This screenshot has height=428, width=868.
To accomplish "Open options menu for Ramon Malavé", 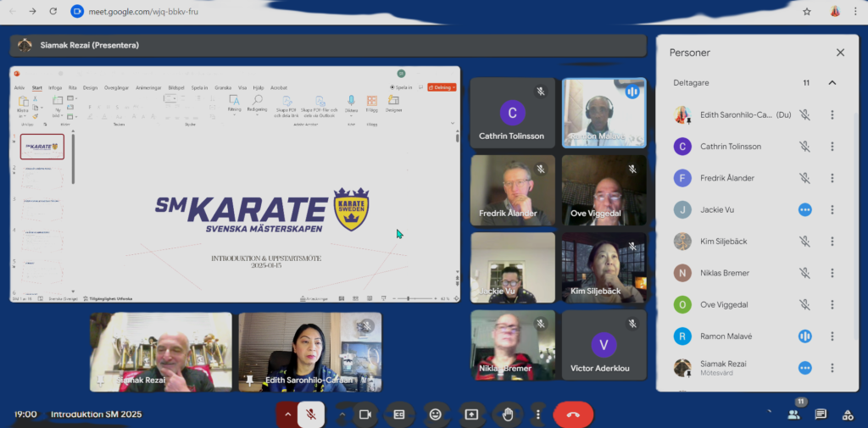I will click(832, 336).
